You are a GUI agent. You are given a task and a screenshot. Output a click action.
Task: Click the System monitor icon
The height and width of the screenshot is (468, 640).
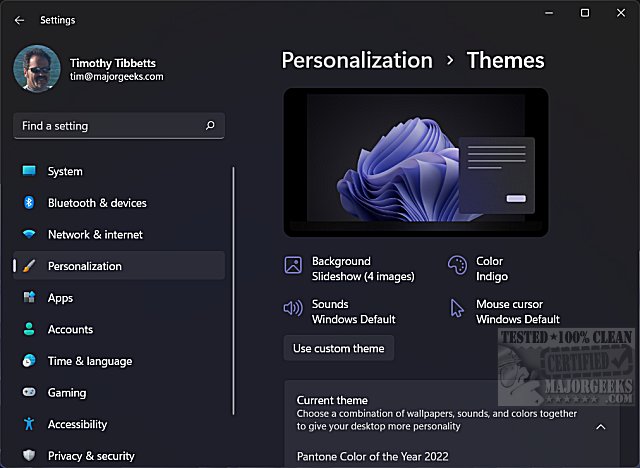29,171
